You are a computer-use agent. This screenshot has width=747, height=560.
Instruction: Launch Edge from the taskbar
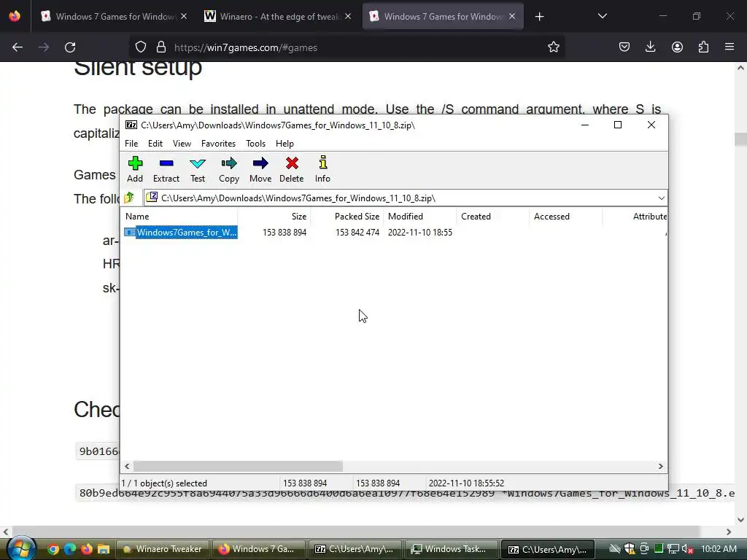(x=70, y=549)
